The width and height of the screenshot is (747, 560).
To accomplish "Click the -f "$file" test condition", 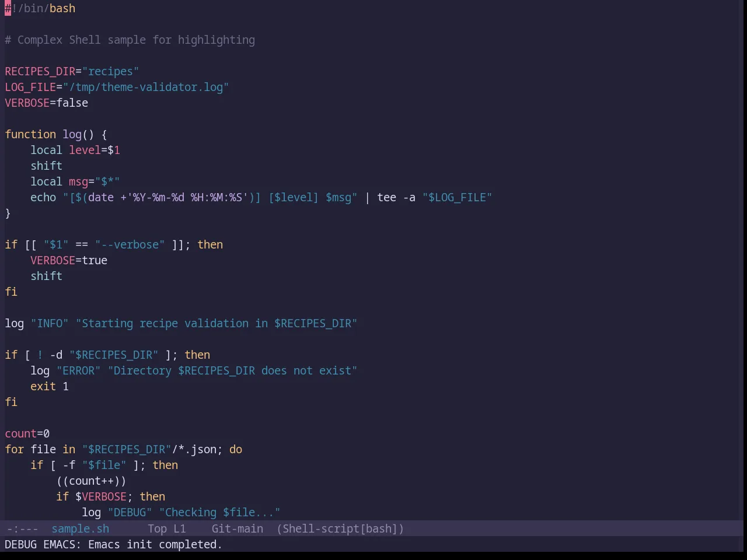I will click(95, 465).
